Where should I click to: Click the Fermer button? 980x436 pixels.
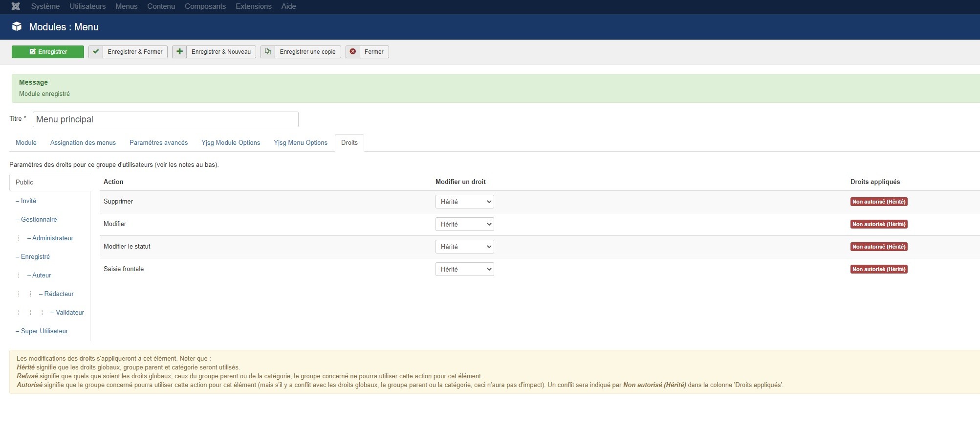click(367, 52)
